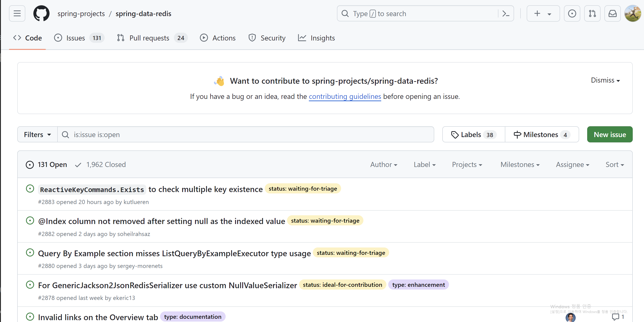Open your pull requests from header icon
The height and width of the screenshot is (322, 644).
(x=592, y=14)
